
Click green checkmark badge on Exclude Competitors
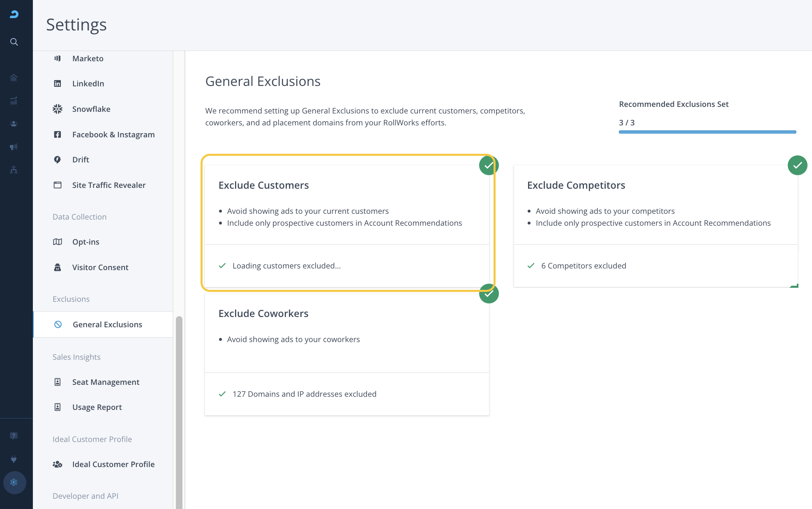click(797, 165)
